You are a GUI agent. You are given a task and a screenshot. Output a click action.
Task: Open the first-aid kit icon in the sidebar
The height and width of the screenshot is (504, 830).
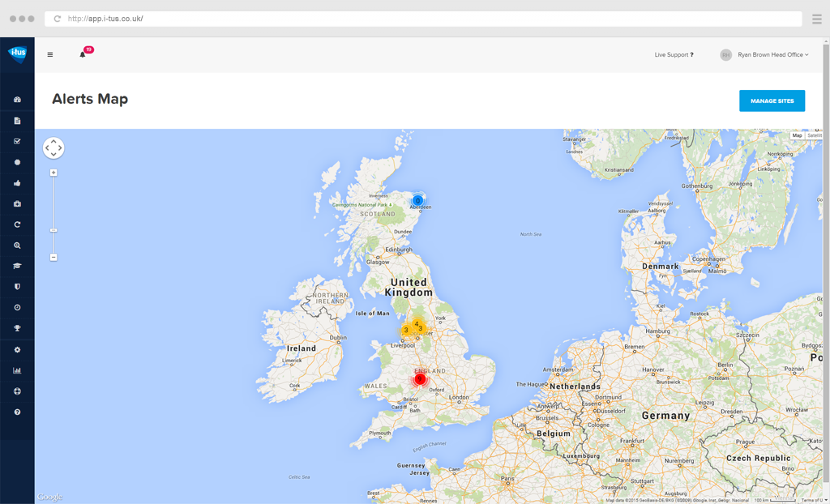click(18, 204)
